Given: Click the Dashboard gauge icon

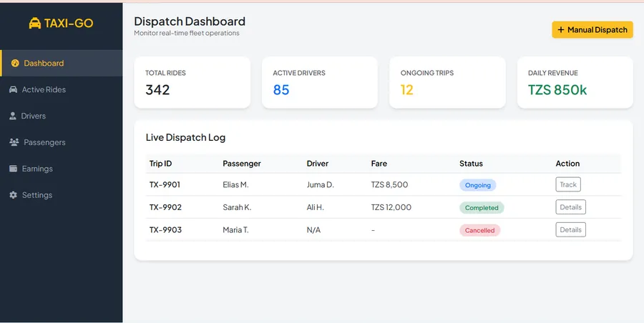Looking at the screenshot, I should tap(15, 63).
